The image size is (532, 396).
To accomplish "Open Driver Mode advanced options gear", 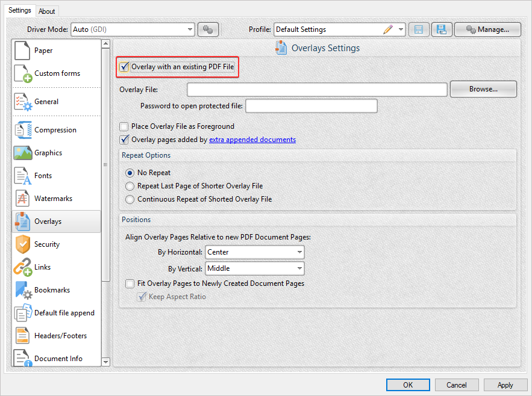I will coord(208,29).
